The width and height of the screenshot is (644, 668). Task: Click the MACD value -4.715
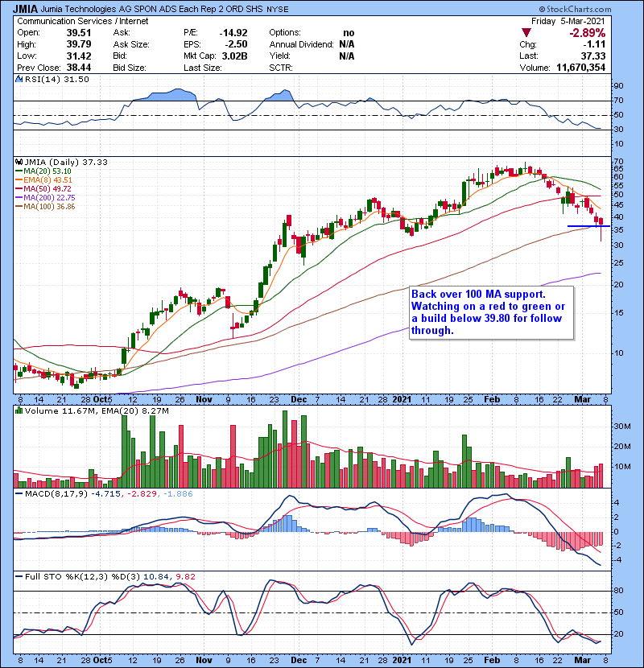tap(105, 494)
